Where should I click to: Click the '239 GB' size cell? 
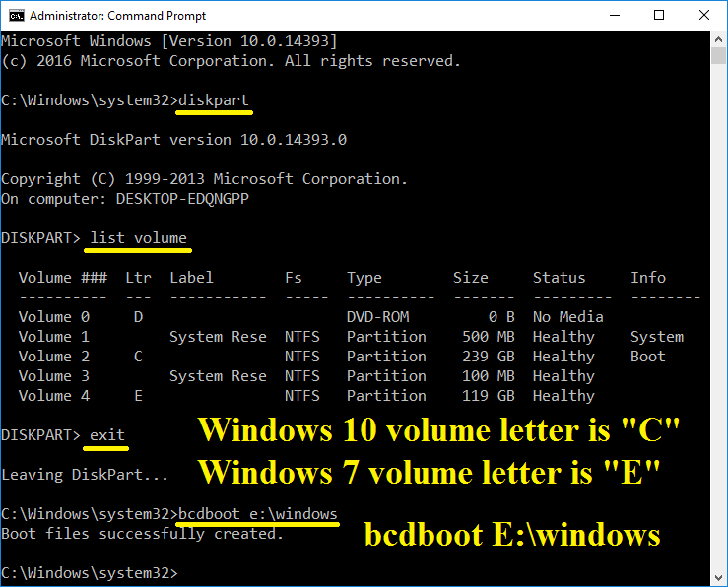489,357
